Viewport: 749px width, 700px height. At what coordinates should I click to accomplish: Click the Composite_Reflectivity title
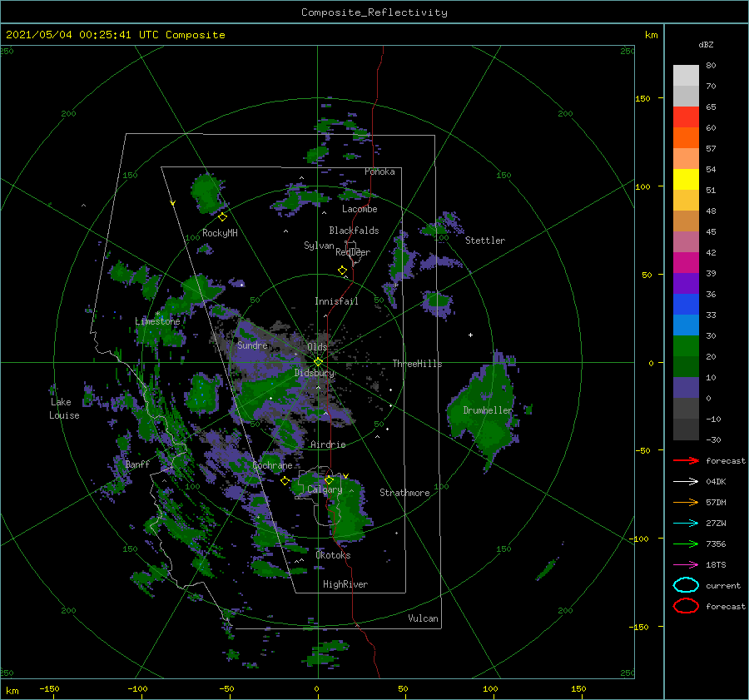[374, 12]
